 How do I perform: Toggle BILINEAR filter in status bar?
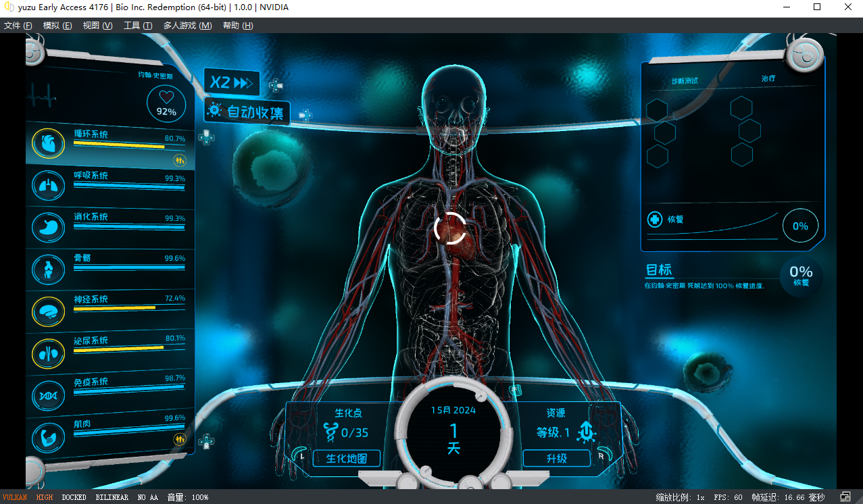click(112, 497)
